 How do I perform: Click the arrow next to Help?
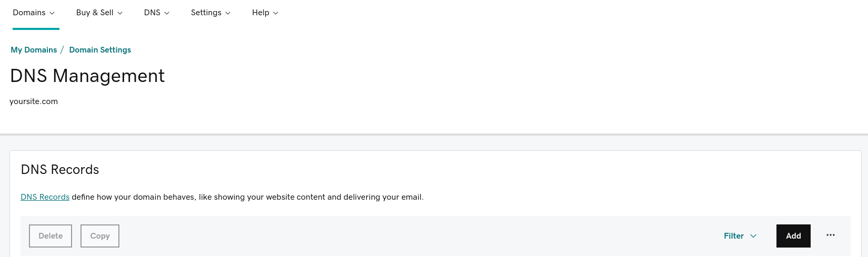pos(276,13)
